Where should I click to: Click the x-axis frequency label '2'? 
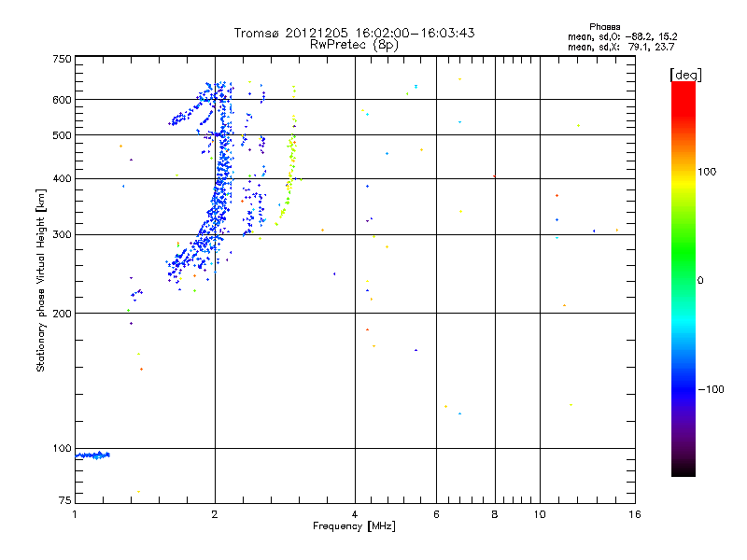pyautogui.click(x=215, y=514)
